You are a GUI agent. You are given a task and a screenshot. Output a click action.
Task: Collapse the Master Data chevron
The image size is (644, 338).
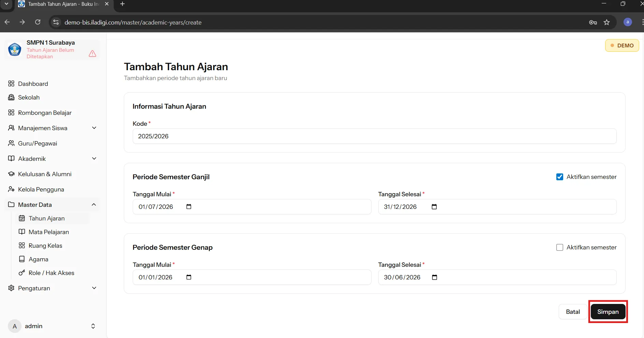(x=94, y=204)
